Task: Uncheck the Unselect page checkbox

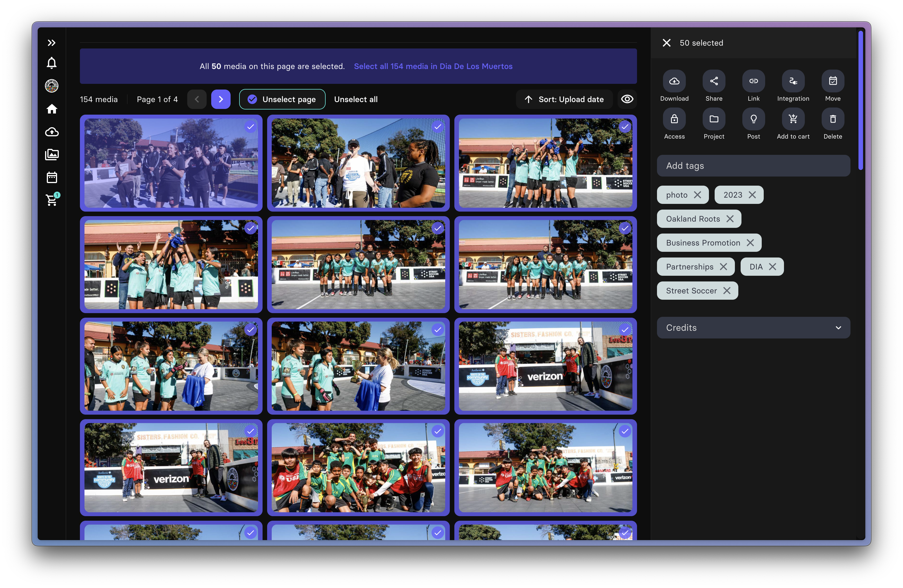Action: pyautogui.click(x=252, y=99)
